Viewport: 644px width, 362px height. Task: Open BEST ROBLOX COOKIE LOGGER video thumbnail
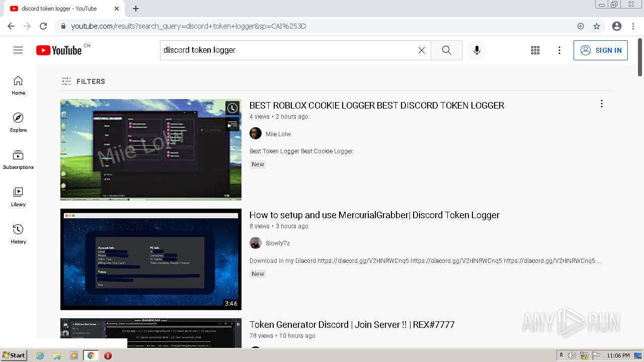[151, 149]
